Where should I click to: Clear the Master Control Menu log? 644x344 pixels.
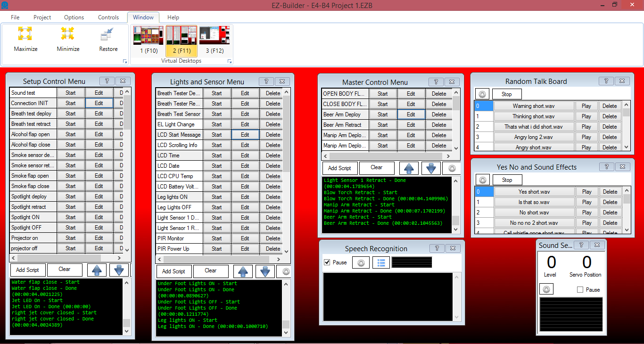click(x=377, y=168)
